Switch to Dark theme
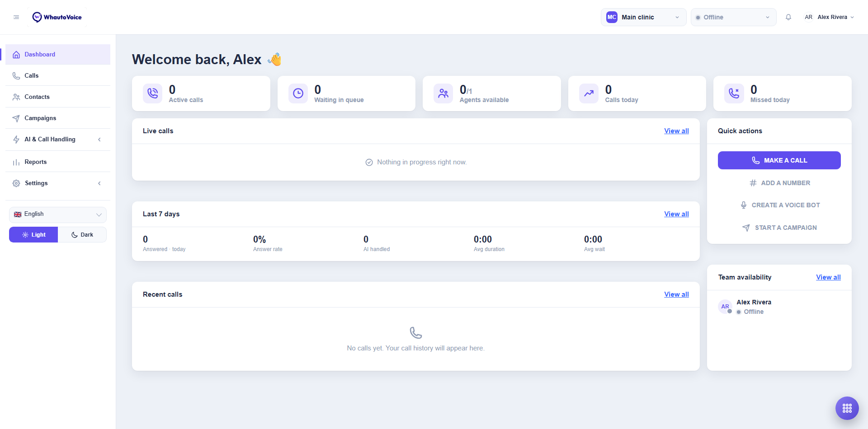 click(x=82, y=235)
